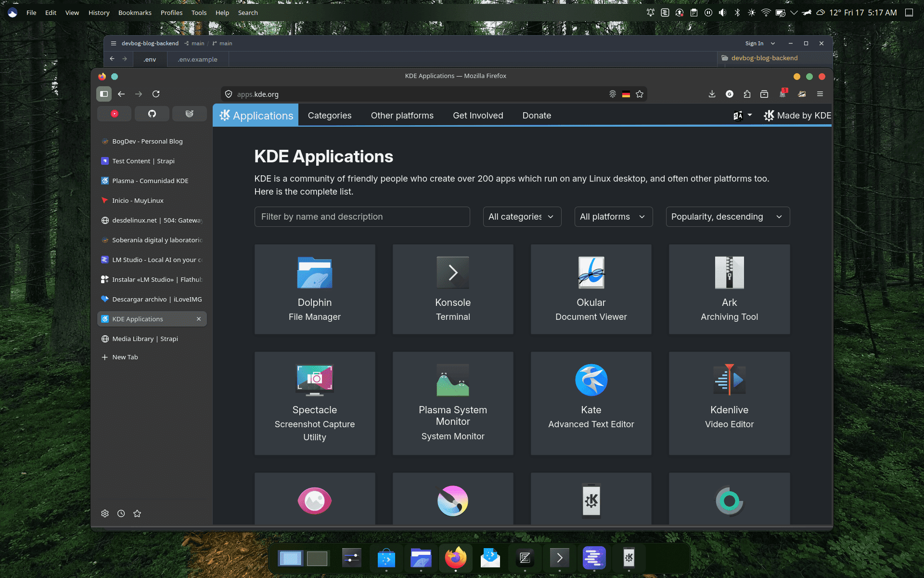
Task: Open the Kdenlive Video Editor card
Action: coord(729,403)
